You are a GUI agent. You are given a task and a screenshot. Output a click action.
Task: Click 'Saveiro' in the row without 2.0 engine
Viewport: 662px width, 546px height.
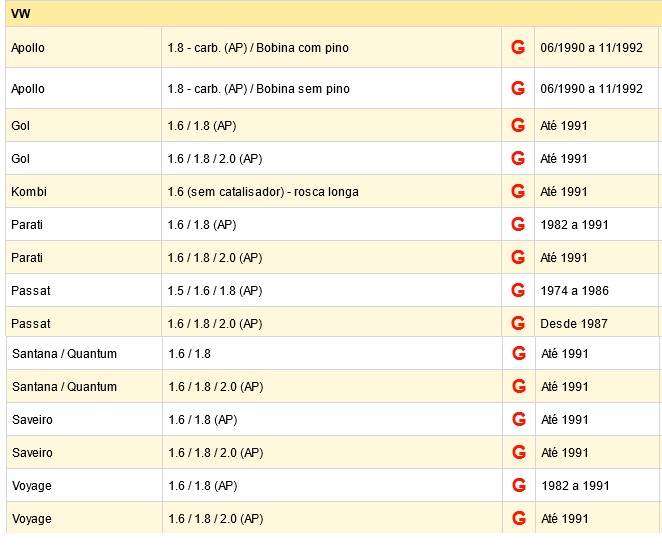tap(33, 420)
